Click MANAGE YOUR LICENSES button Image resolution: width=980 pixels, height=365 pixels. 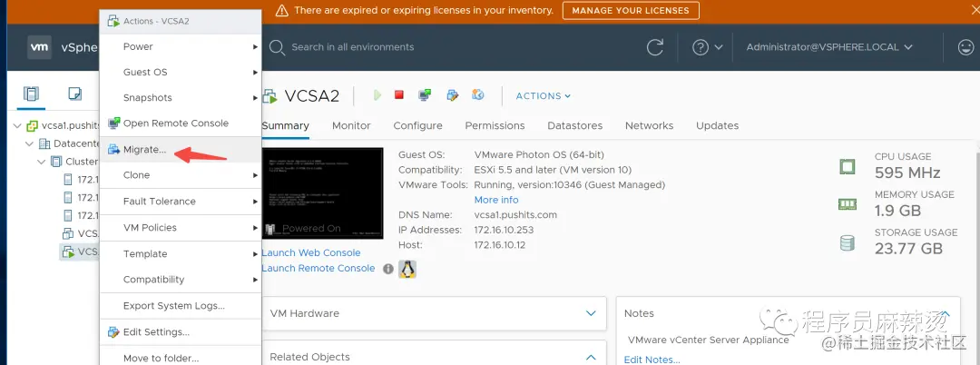point(631,11)
